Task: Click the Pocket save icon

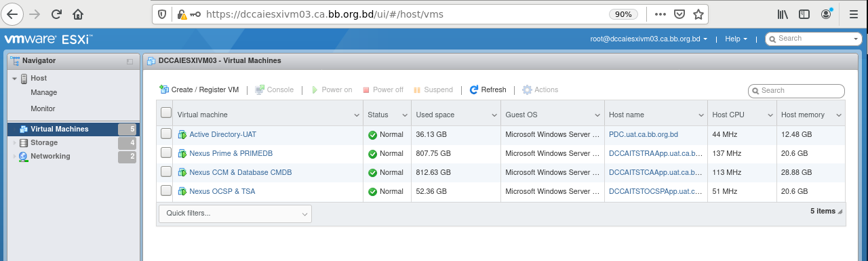Action: click(x=679, y=14)
